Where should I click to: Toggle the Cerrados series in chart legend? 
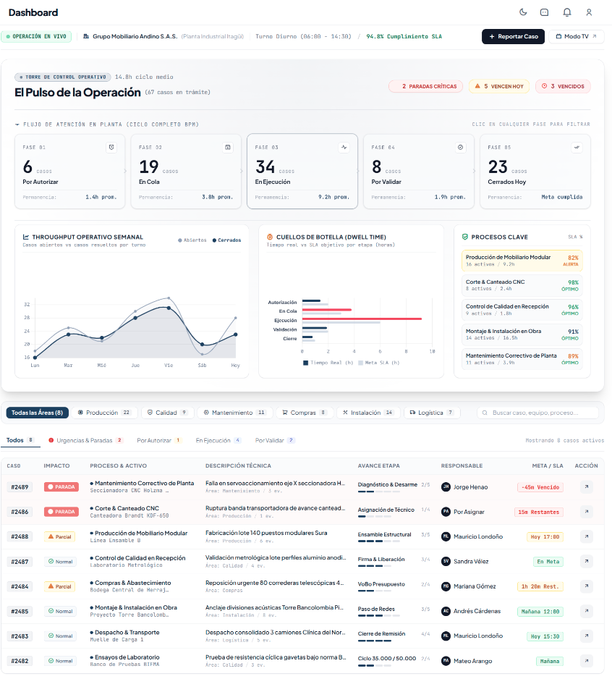[226, 240]
